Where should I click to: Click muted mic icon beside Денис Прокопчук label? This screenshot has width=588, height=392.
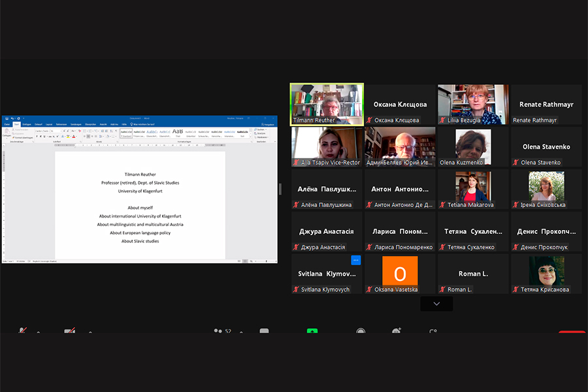tap(515, 247)
